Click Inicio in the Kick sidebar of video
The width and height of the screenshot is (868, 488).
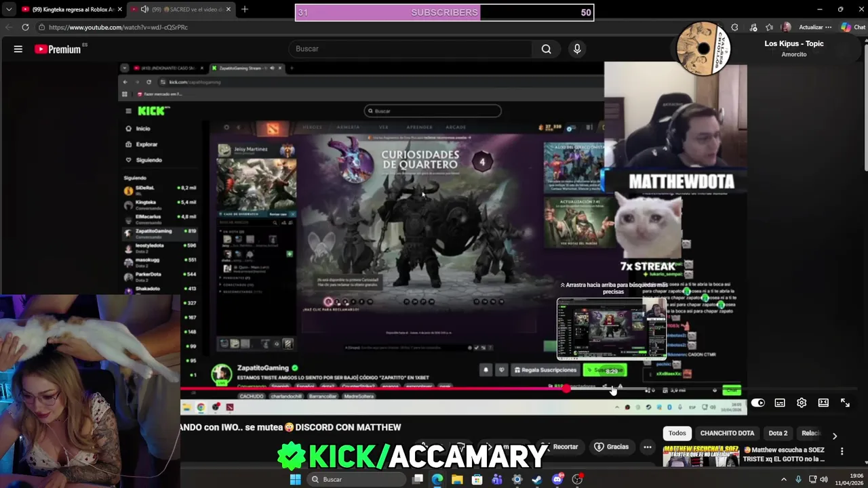coord(142,129)
